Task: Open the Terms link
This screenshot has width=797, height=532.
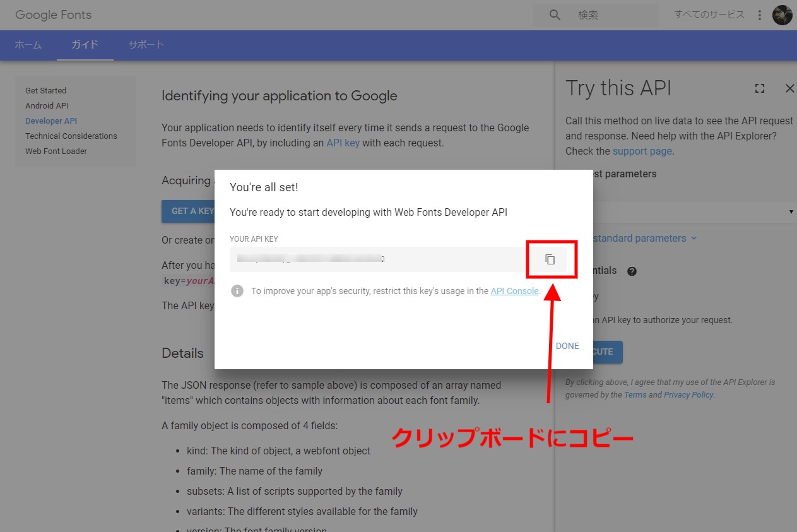Action: 635,394
